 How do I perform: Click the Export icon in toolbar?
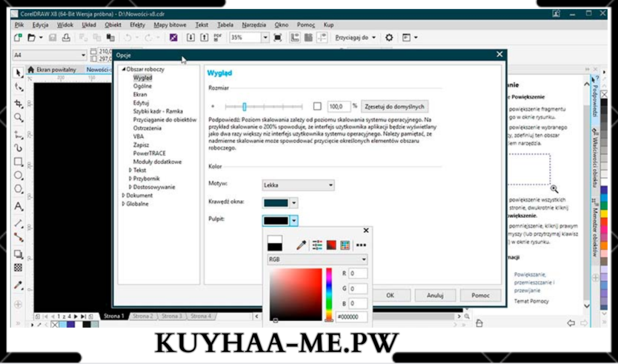click(204, 37)
